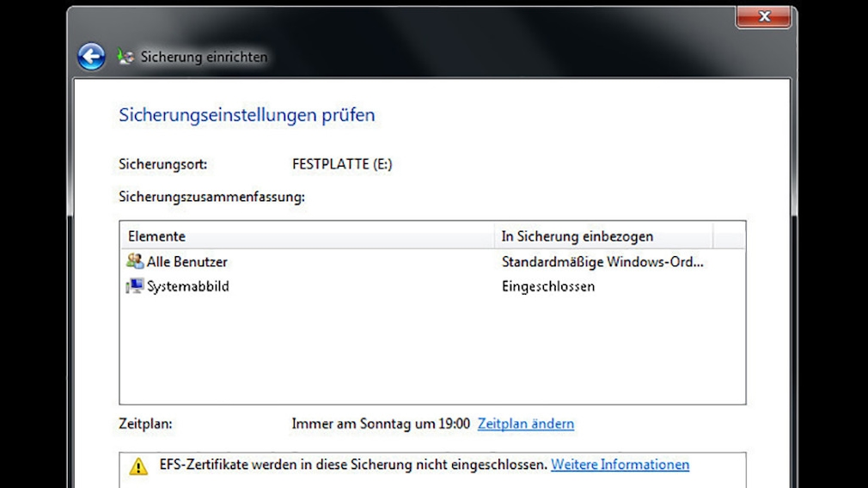Click the Sicherungseinstellungen prüfen heading
The width and height of the screenshot is (868, 488).
tap(247, 115)
